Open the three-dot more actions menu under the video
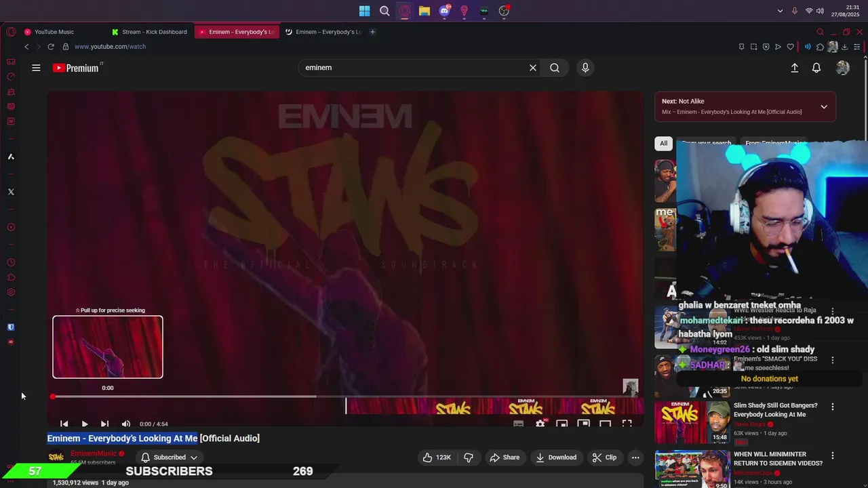This screenshot has height=488, width=868. (635, 457)
